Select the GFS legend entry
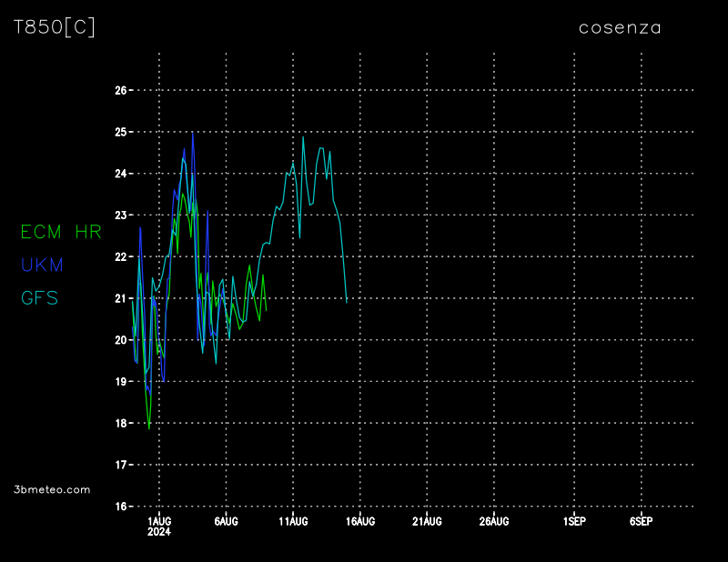The height and width of the screenshot is (562, 728). click(39, 298)
